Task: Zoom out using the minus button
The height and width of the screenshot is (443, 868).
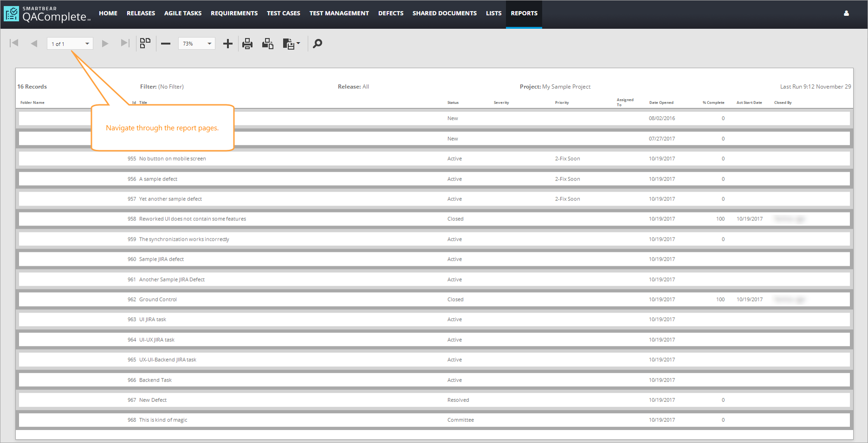Action: click(166, 44)
